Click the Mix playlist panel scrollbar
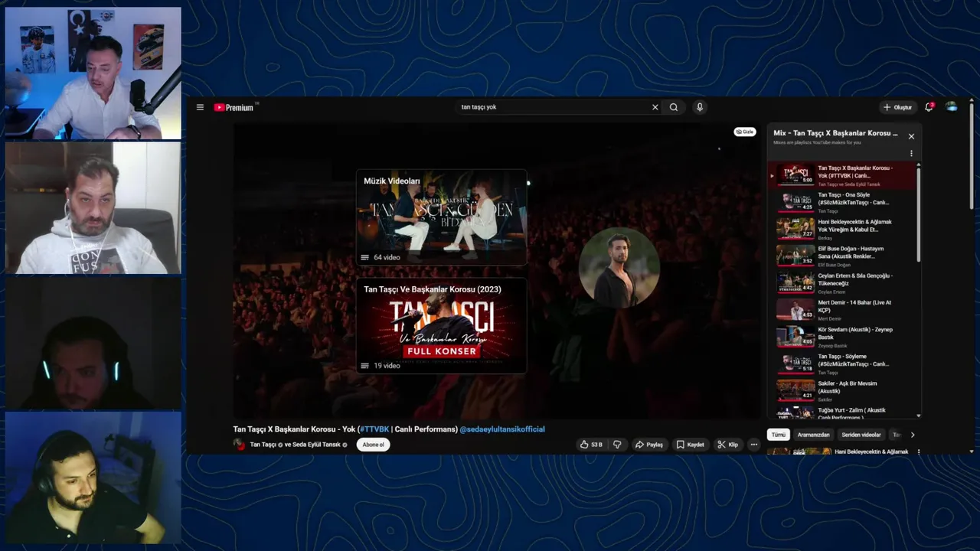 pos(919,214)
